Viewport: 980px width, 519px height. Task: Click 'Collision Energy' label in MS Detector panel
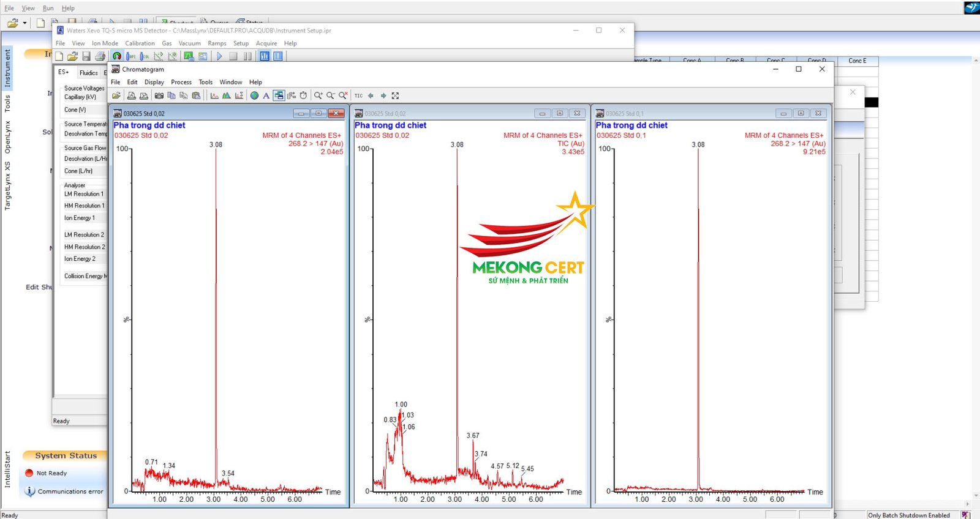pos(85,276)
